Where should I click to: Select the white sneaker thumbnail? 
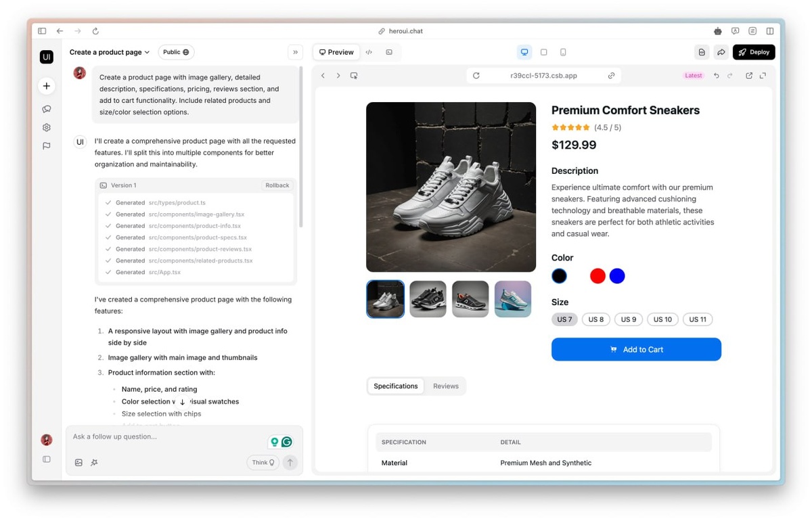pyautogui.click(x=386, y=299)
